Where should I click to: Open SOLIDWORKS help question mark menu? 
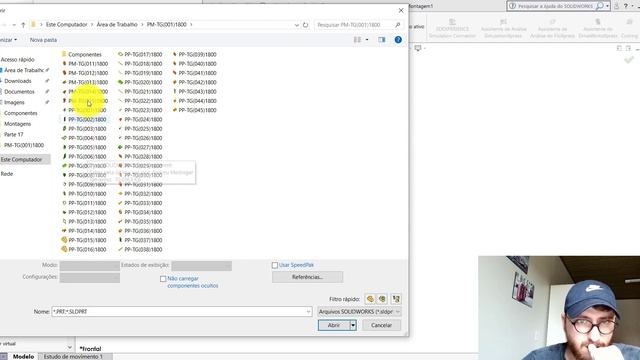point(625,6)
